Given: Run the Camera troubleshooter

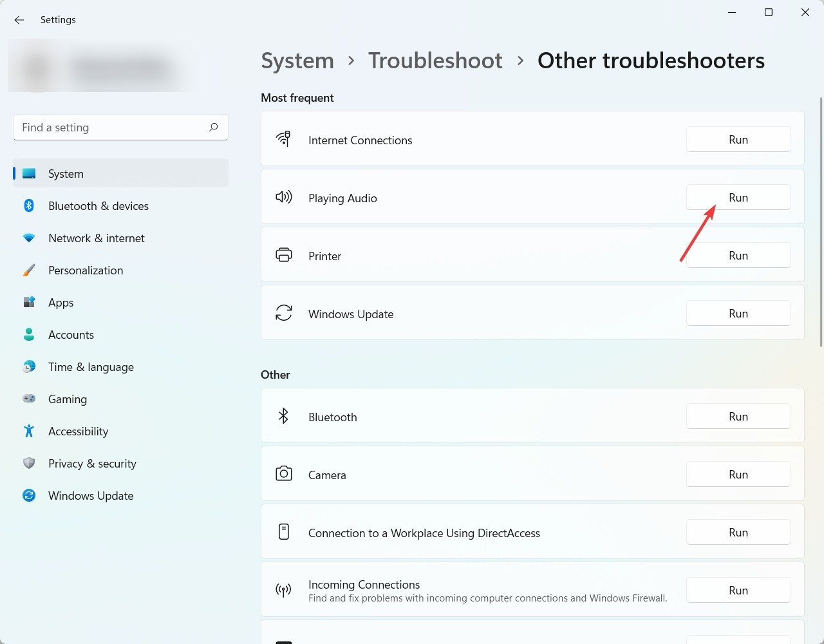Looking at the screenshot, I should click(738, 474).
